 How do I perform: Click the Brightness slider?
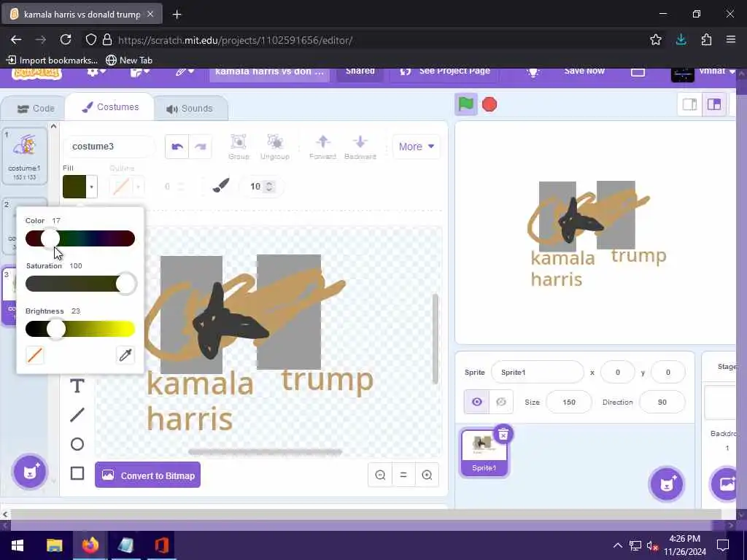click(80, 329)
